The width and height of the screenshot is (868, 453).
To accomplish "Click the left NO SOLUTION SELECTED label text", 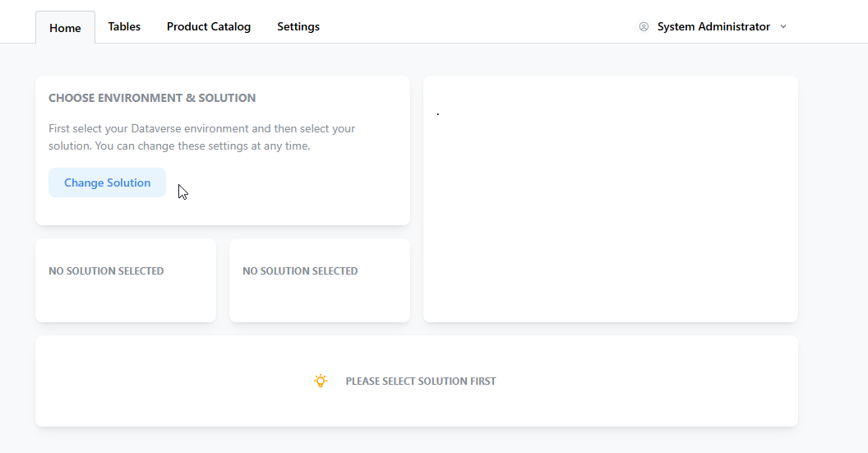I will pyautogui.click(x=106, y=270).
